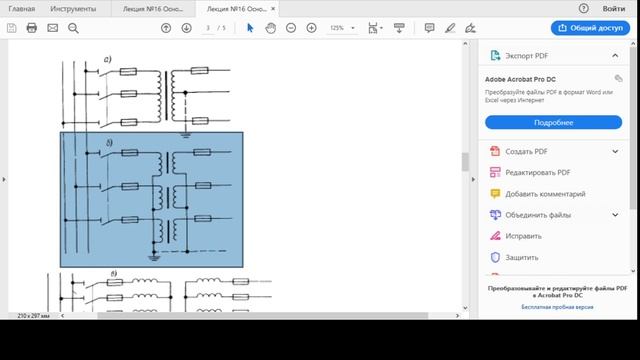This screenshot has height=360, width=640.
Task: Expand the Создать PDF section
Action: coord(615,151)
